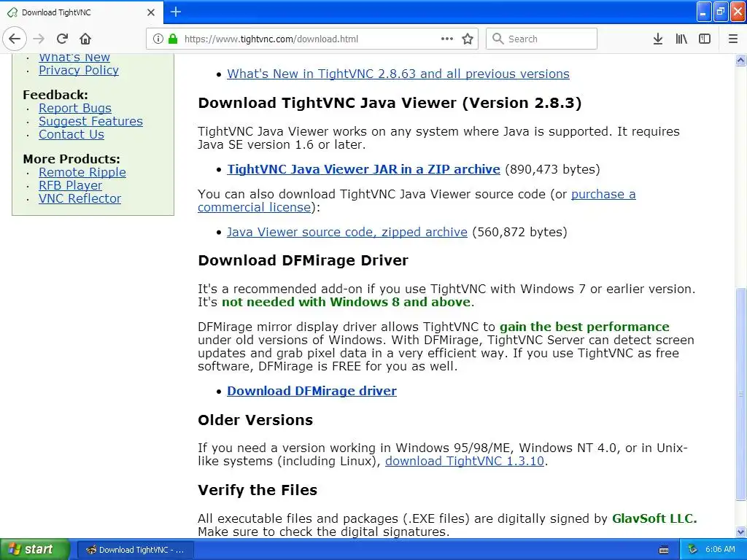747x560 pixels.
Task: Go to the browser Home page
Action: point(85,39)
